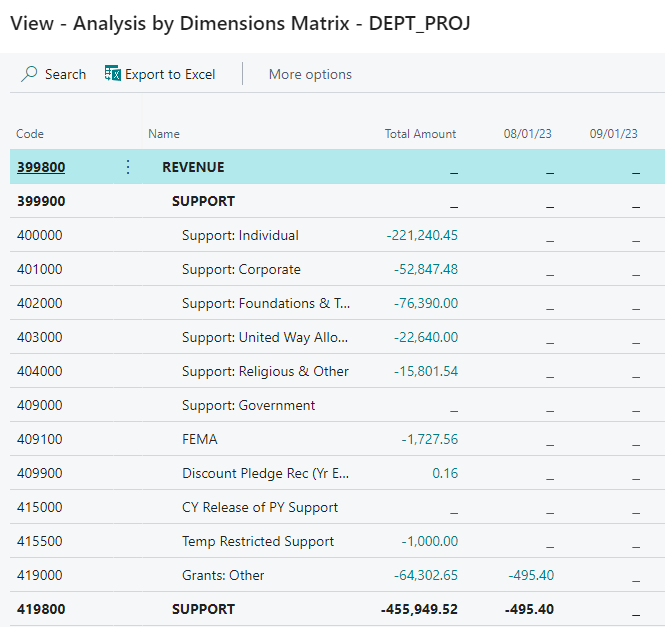Click the Search magnifier icon
665x627 pixels.
(x=30, y=74)
